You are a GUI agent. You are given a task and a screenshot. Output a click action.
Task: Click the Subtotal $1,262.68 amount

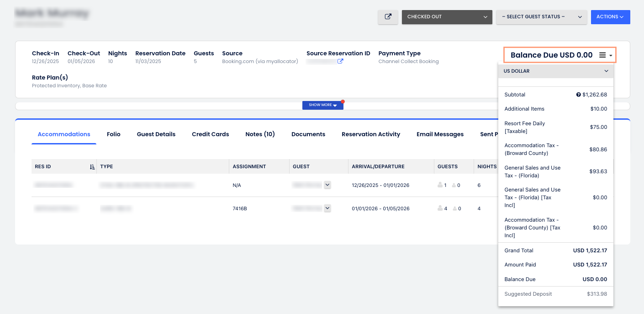click(595, 95)
